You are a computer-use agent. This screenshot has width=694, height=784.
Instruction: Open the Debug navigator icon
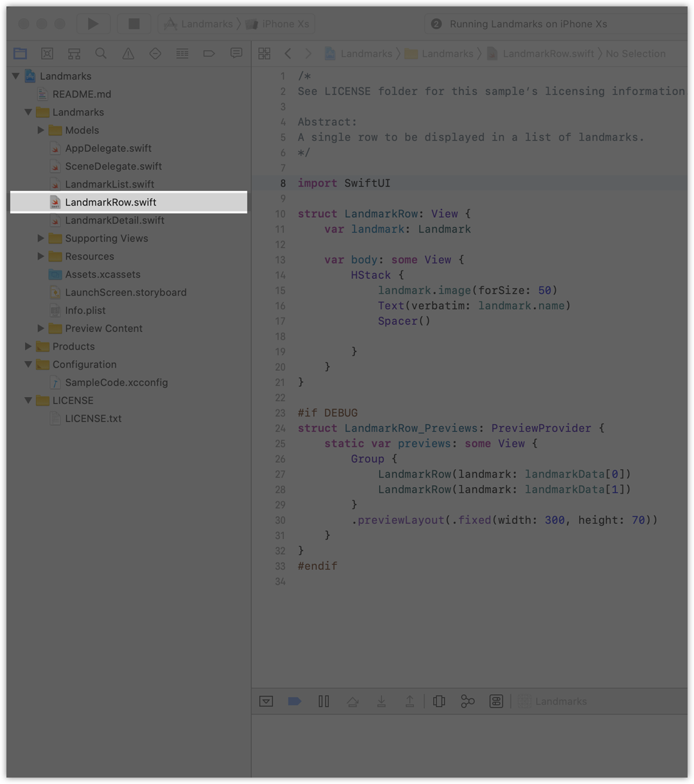coord(182,53)
